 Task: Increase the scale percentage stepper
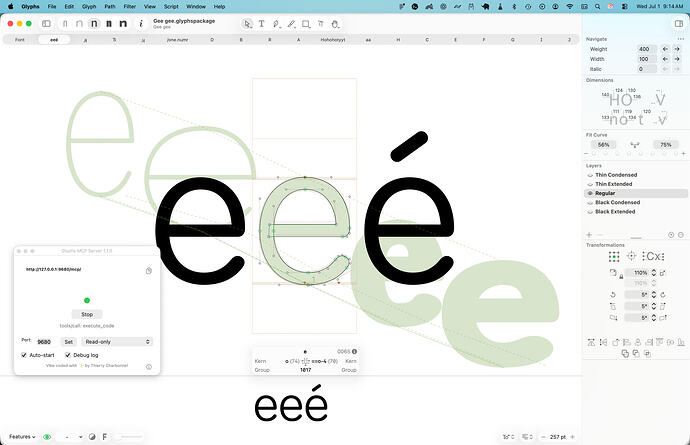point(654,271)
